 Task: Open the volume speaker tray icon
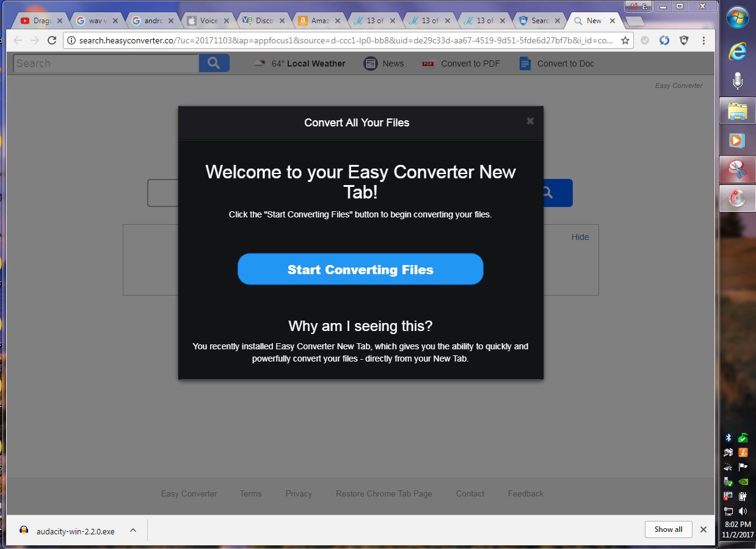tap(743, 511)
